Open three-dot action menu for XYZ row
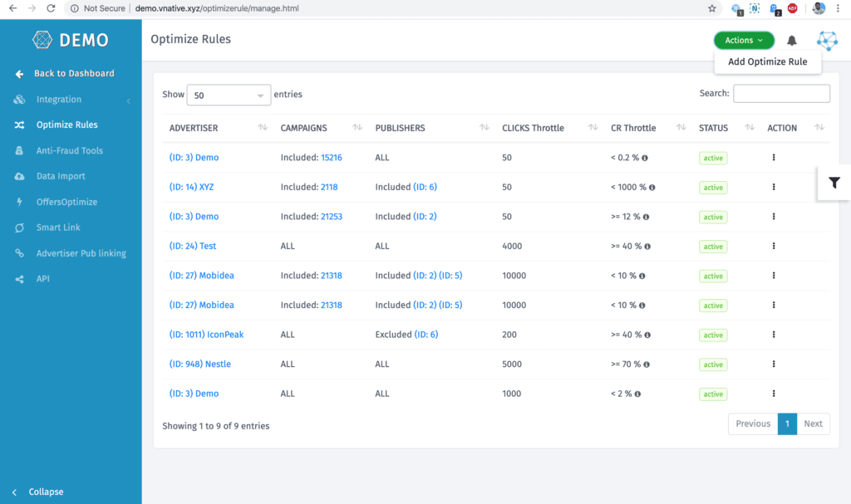This screenshot has height=504, width=851. pos(774,187)
